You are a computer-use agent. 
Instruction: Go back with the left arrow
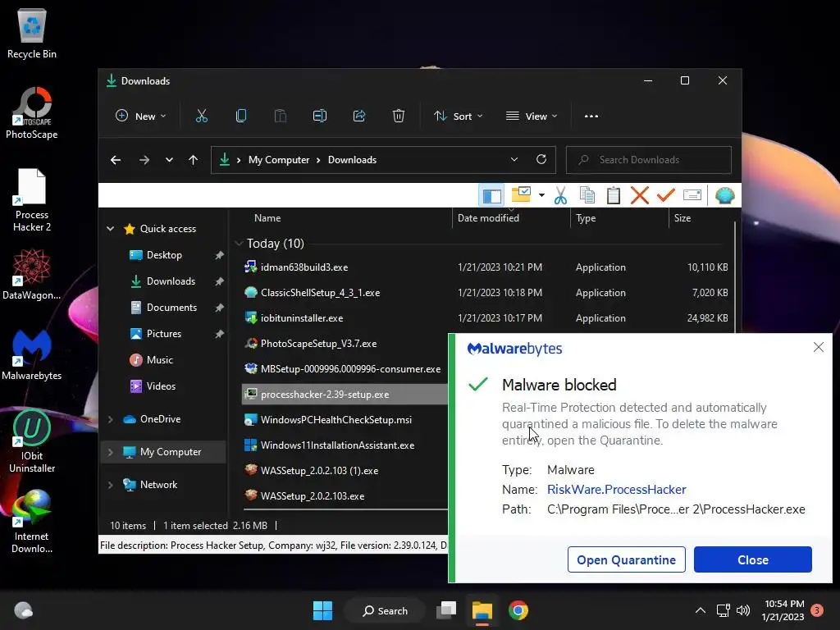[x=115, y=160]
